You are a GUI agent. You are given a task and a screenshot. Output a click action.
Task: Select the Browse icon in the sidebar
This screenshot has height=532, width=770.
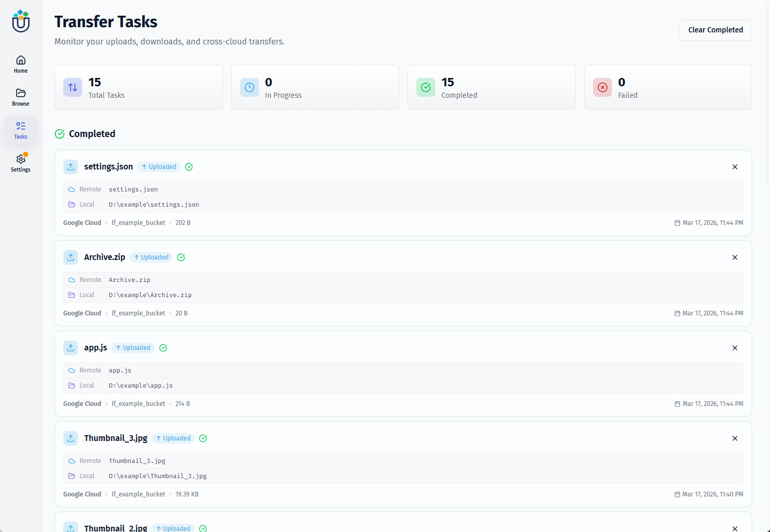click(x=20, y=96)
